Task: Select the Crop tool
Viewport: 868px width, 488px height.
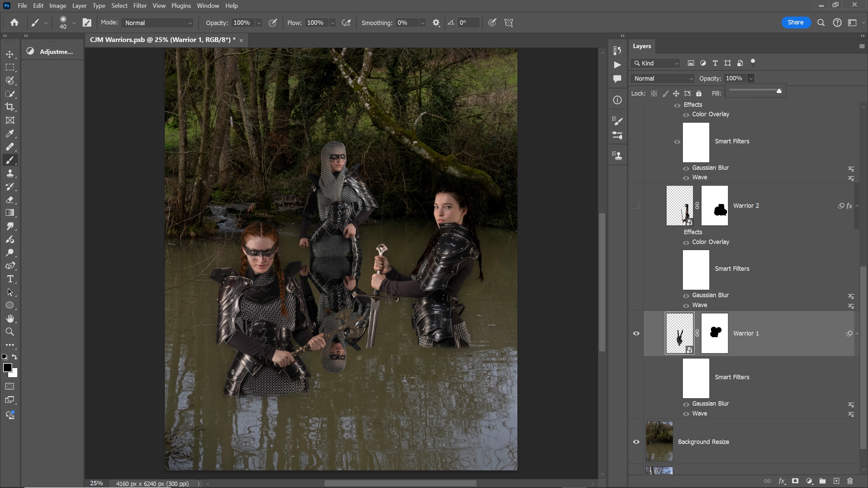Action: coord(10,107)
